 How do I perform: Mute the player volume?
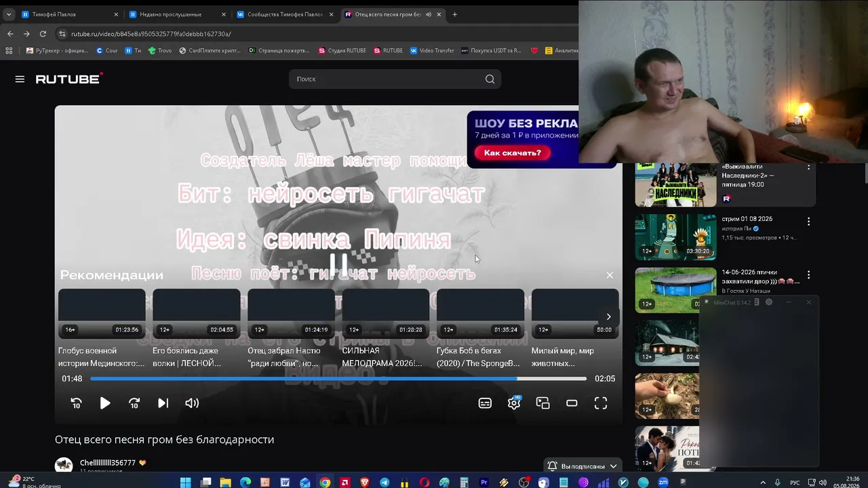[192, 403]
